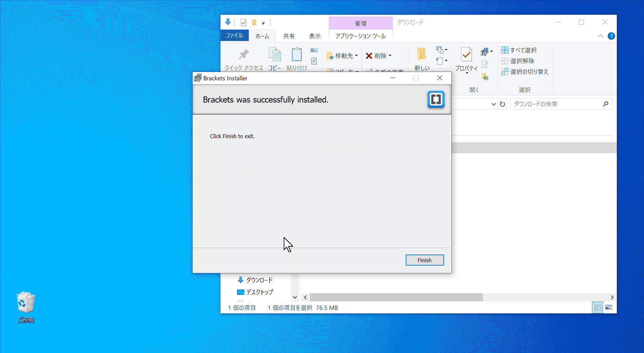Click the 貼り付け clipboard icon

click(296, 54)
